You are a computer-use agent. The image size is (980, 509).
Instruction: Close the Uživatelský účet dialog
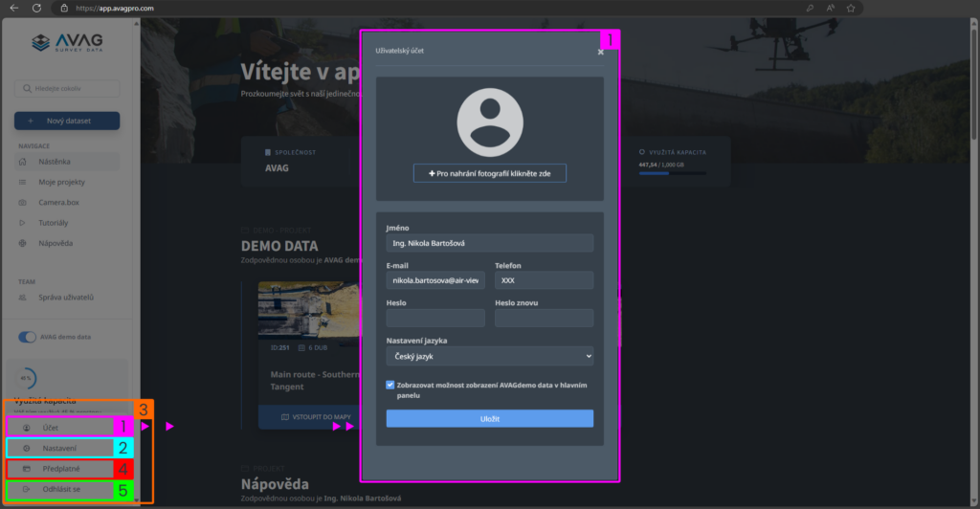pyautogui.click(x=601, y=52)
